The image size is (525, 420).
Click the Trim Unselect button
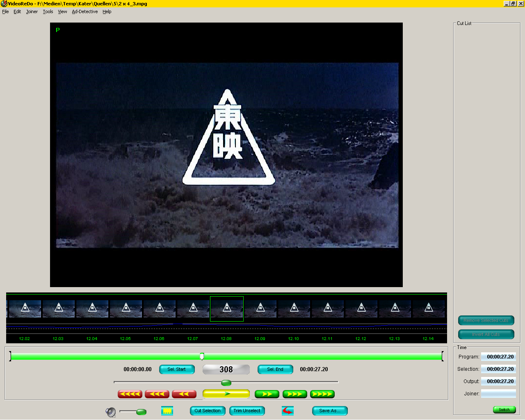(x=247, y=411)
